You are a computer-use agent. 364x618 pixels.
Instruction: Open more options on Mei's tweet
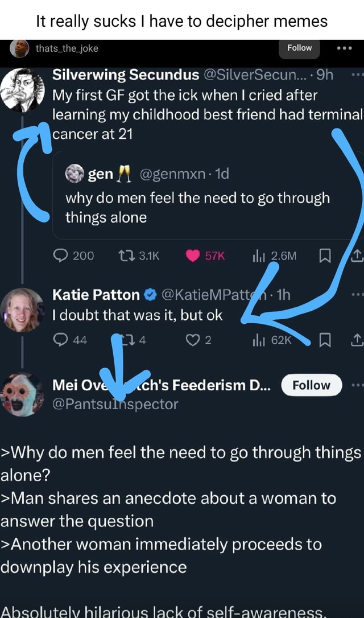coord(358,385)
